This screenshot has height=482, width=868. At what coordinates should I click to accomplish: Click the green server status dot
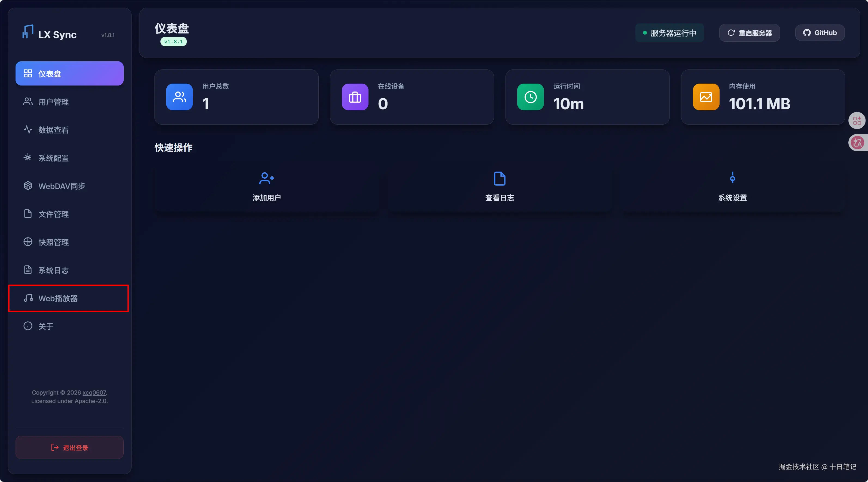coord(645,33)
